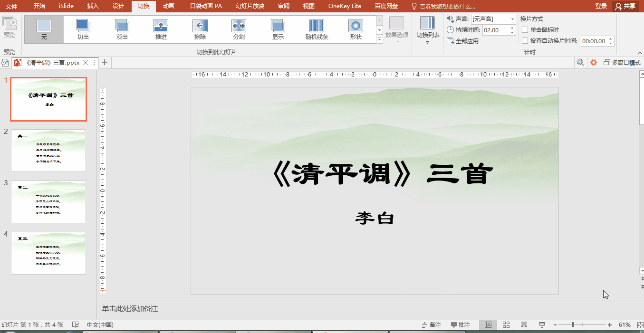Viewport: 644px width, 333px height.
Task: Select the 切出 (Cut) transition effect
Action: [x=83, y=29]
